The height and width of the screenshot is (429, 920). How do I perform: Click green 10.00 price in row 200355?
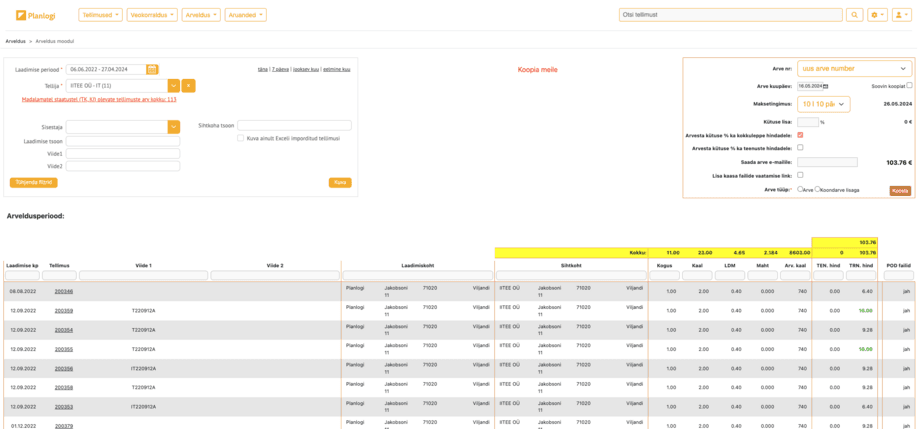point(865,349)
